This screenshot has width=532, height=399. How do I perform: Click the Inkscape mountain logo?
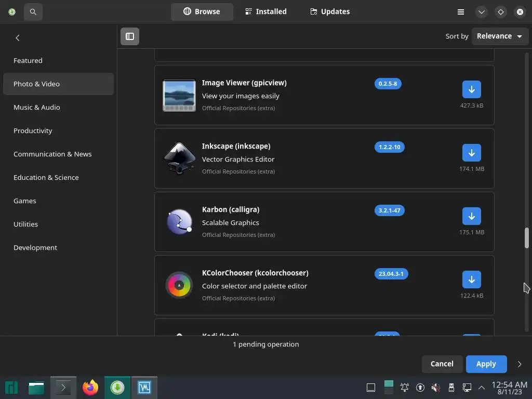179,158
